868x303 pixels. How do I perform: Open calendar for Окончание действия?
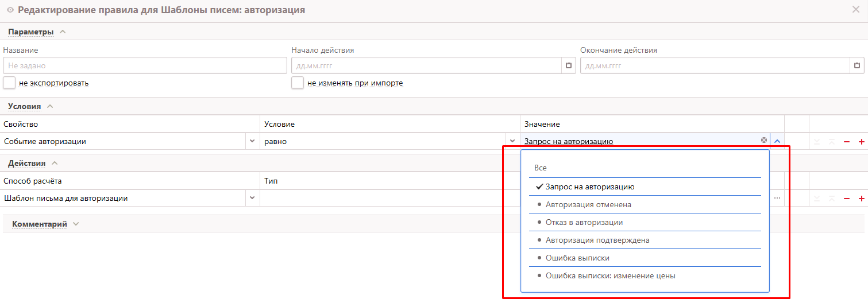tap(857, 66)
